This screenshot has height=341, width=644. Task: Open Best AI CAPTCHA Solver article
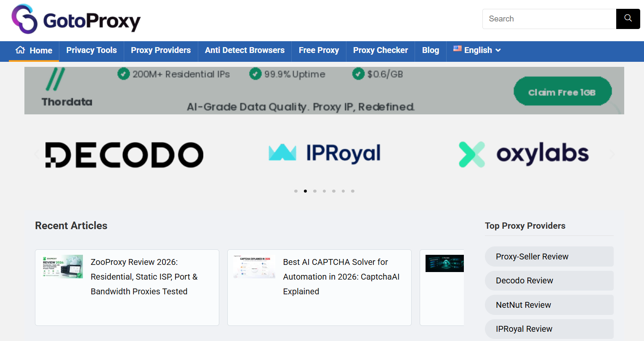(x=341, y=277)
